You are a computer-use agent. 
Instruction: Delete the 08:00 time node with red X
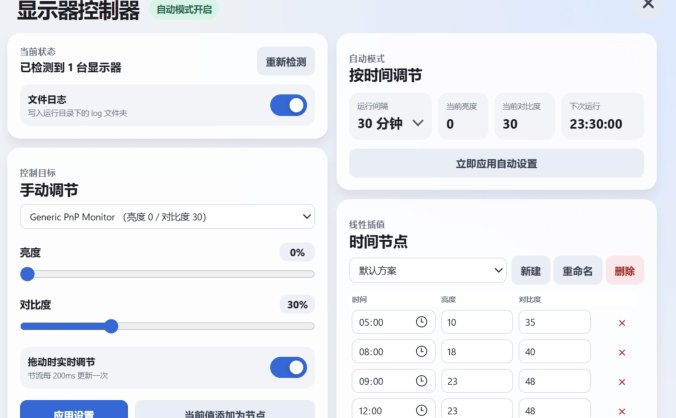pos(622,352)
